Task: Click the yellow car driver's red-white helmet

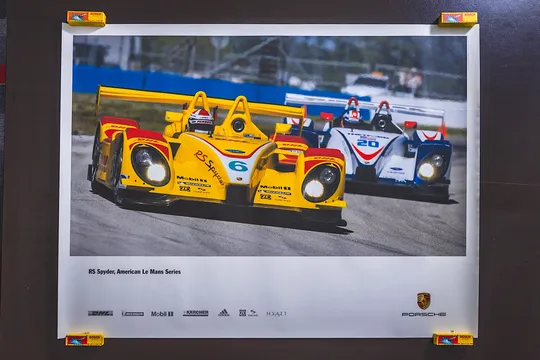Action: point(201,121)
